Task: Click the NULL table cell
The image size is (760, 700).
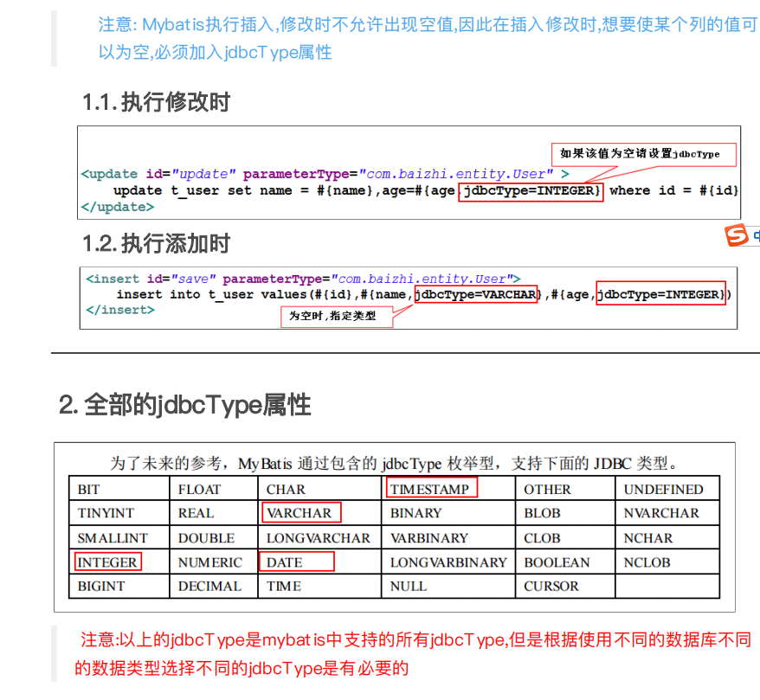Action: point(448,586)
